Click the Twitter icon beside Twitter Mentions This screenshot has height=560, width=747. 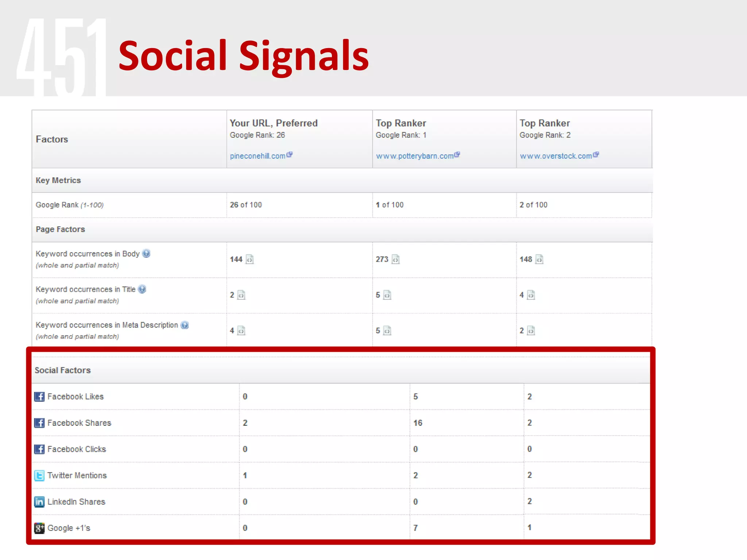[x=39, y=475]
